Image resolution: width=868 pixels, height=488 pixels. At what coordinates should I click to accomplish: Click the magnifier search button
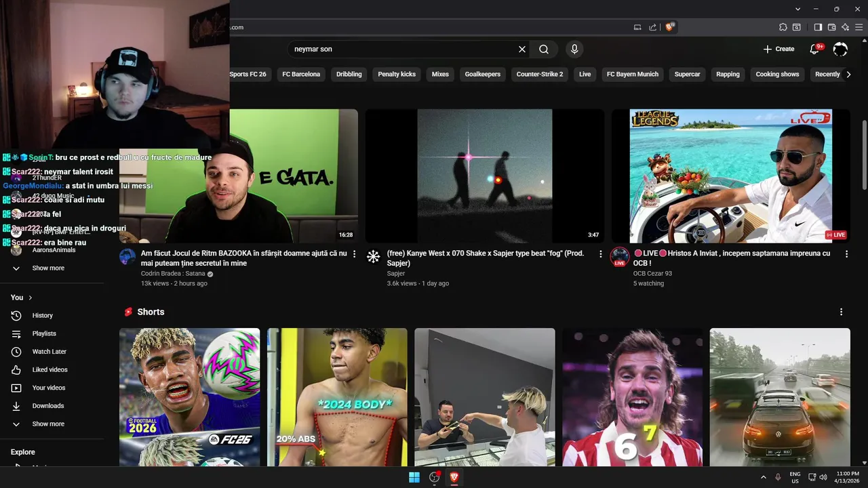click(544, 49)
